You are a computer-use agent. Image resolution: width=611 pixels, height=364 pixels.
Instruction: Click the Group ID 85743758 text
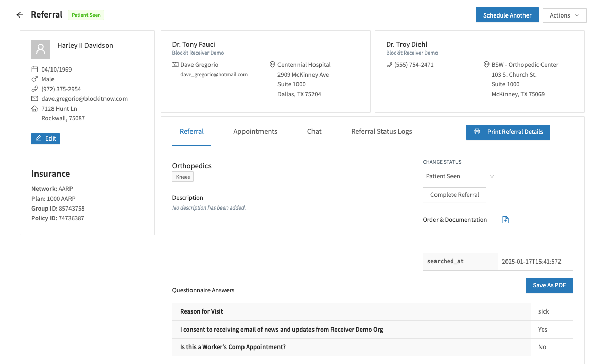coord(58,209)
